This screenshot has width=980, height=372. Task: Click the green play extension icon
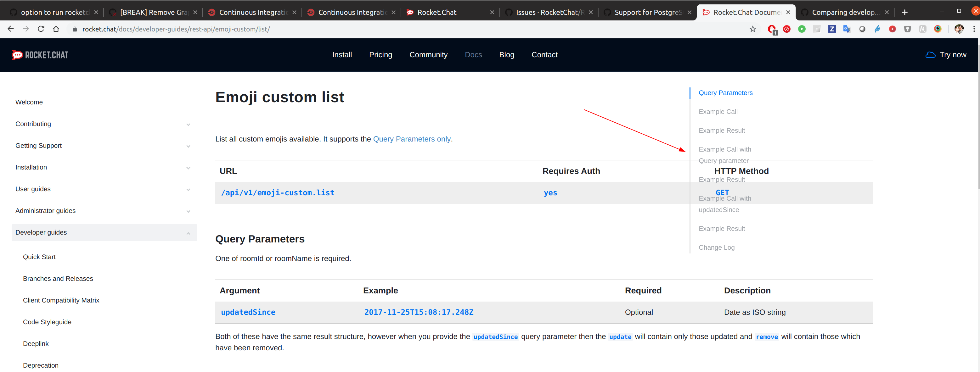pos(802,29)
